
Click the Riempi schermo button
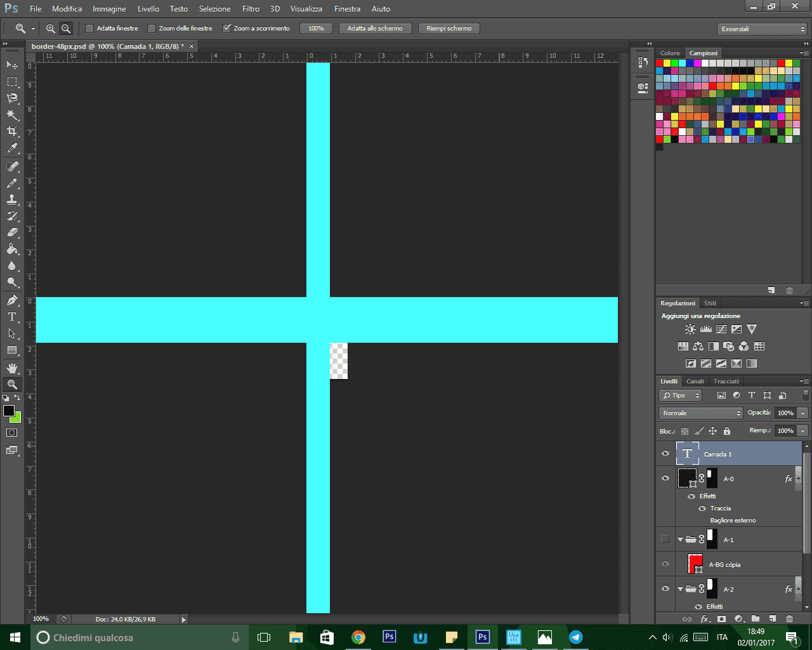(449, 29)
